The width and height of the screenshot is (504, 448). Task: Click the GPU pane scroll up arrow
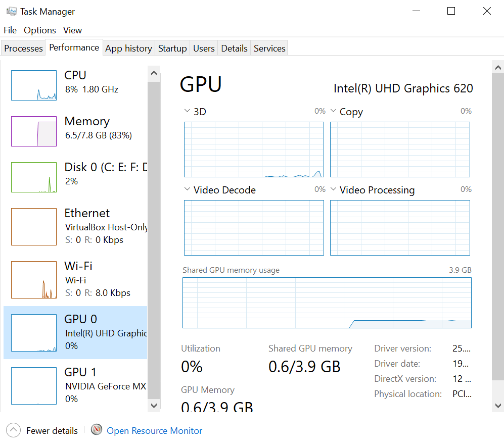tap(498, 68)
